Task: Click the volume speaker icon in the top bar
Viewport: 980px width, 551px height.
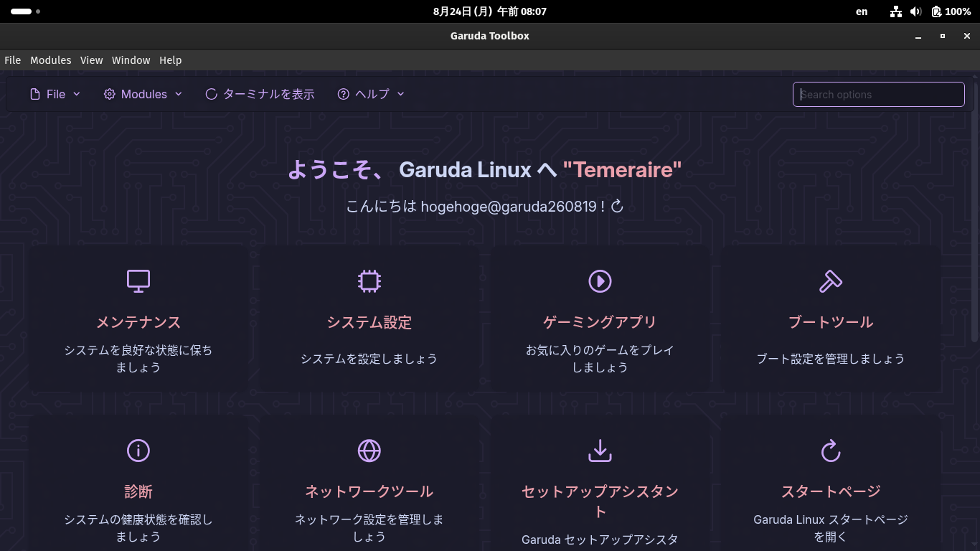Action: tap(915, 11)
